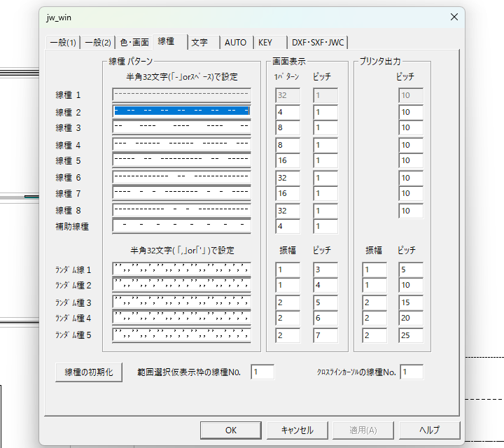The image size is (504, 448).
Task: Click 線種 4 printer ピッチ field
Action: coord(411,145)
